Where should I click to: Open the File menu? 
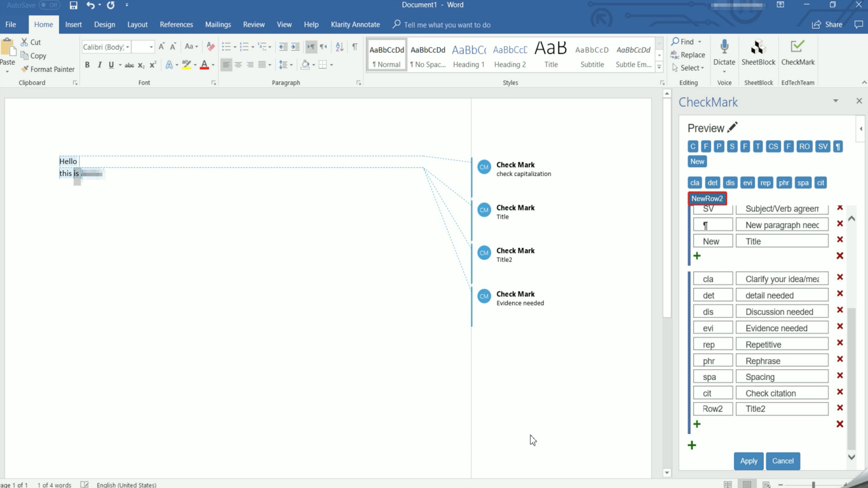point(11,25)
